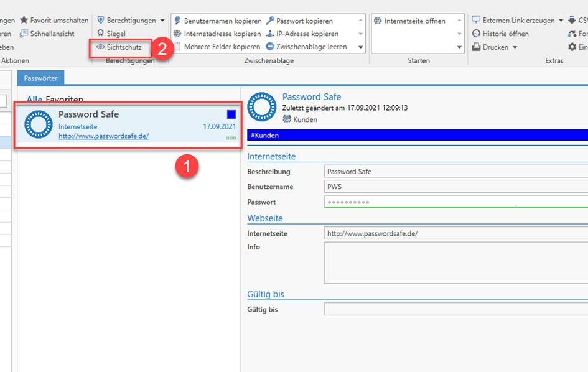Image resolution: width=588 pixels, height=372 pixels.
Task: Click the Beschreibung input field
Action: (456, 171)
